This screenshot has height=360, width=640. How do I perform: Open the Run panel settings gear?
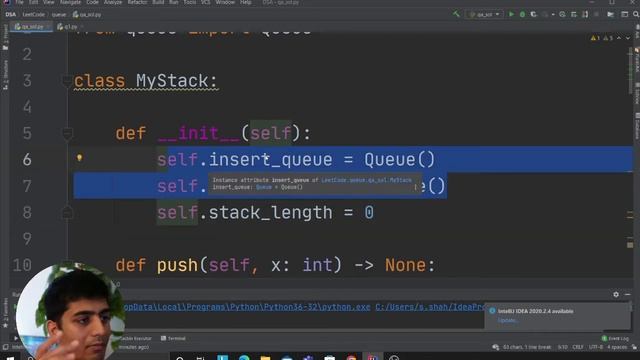(x=616, y=294)
